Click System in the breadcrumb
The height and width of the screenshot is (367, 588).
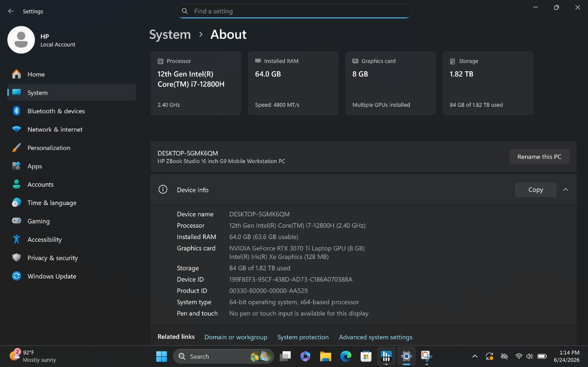click(x=170, y=35)
